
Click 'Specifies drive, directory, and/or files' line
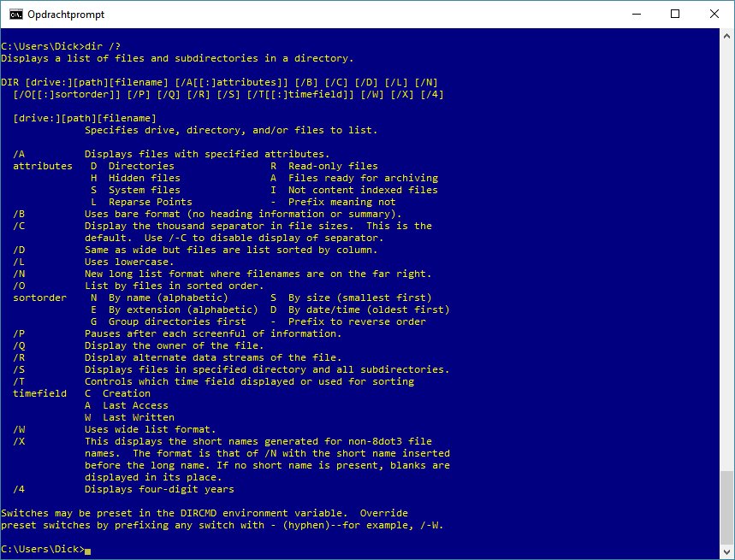click(x=231, y=130)
